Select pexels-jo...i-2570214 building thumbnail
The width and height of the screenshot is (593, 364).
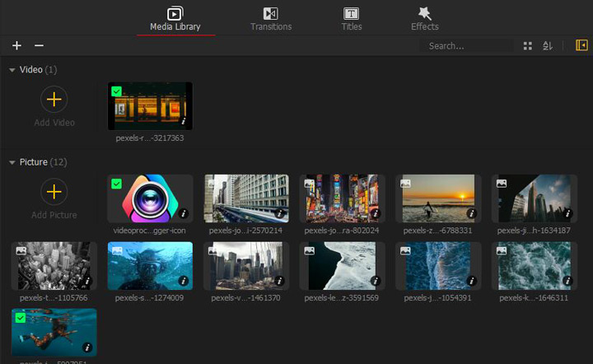pos(246,198)
